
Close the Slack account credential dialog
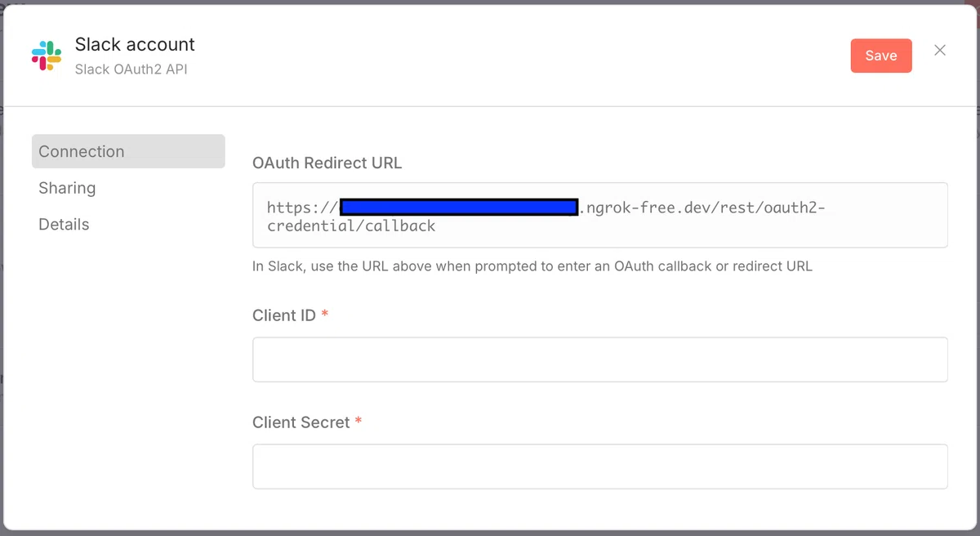coord(940,51)
